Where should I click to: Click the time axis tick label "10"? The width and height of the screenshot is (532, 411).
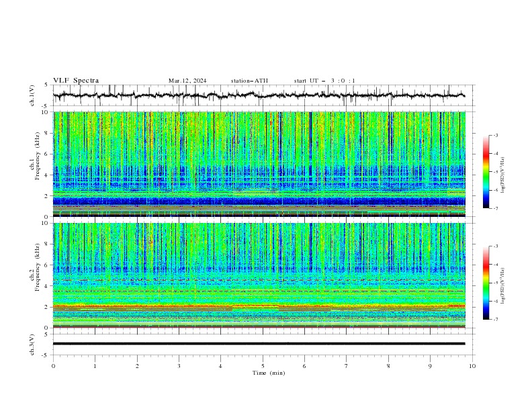472,366
